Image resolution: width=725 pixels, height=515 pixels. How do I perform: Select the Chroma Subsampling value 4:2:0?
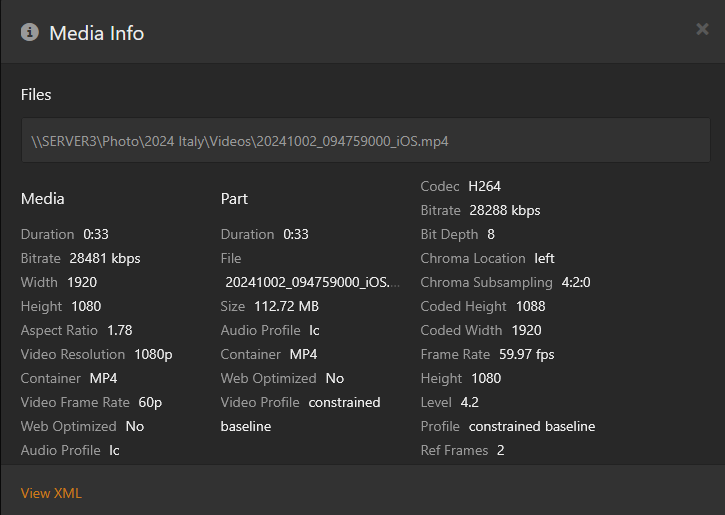tap(576, 283)
